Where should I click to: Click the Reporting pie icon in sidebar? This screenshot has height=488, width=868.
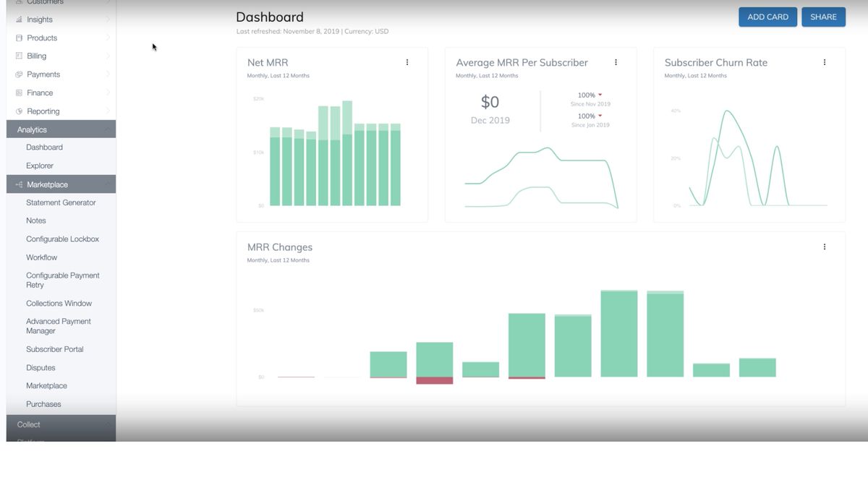pyautogui.click(x=19, y=111)
